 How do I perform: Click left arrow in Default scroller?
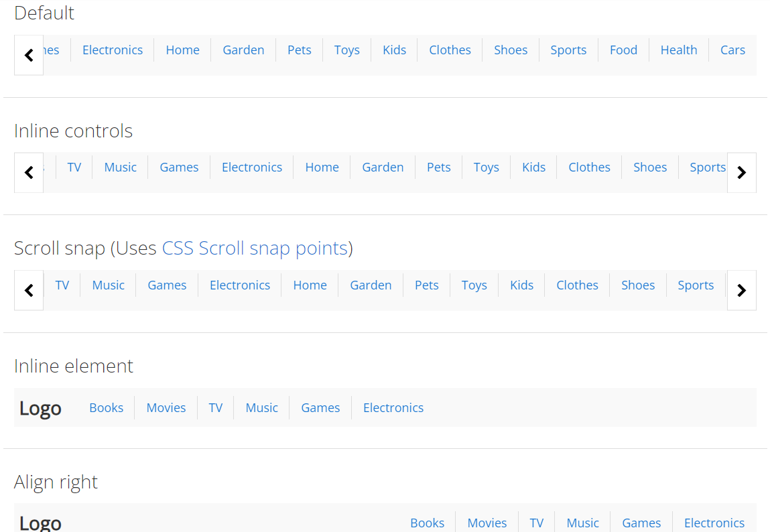pyautogui.click(x=29, y=55)
